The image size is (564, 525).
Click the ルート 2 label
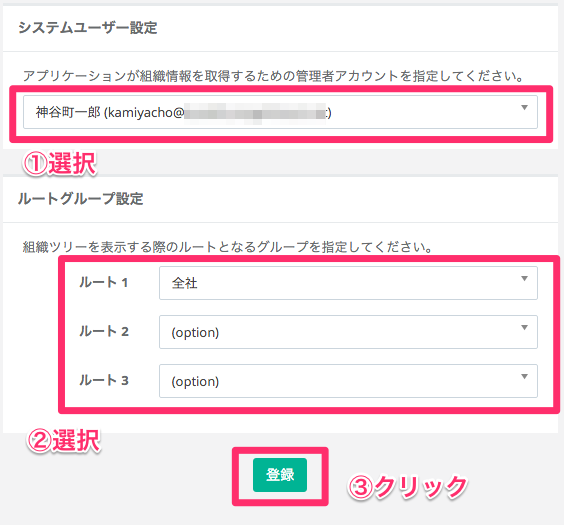(x=104, y=332)
